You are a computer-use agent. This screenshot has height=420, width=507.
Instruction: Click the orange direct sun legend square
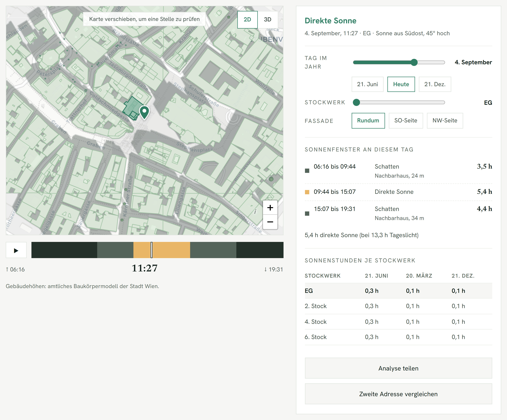[x=307, y=192]
